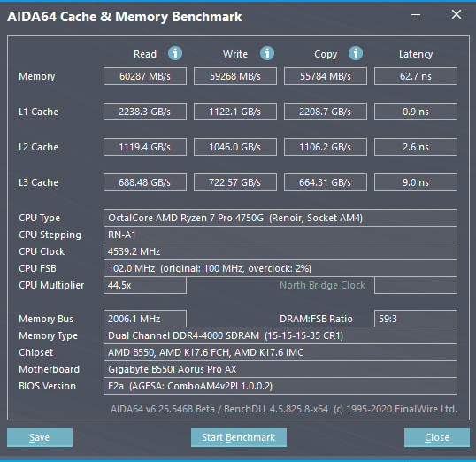
Task: Click the info icon beside Write
Action: pyautogui.click(x=267, y=53)
